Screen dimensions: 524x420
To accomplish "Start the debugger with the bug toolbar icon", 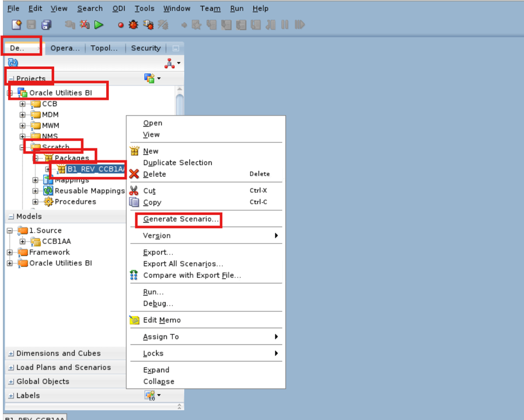I will [133, 25].
